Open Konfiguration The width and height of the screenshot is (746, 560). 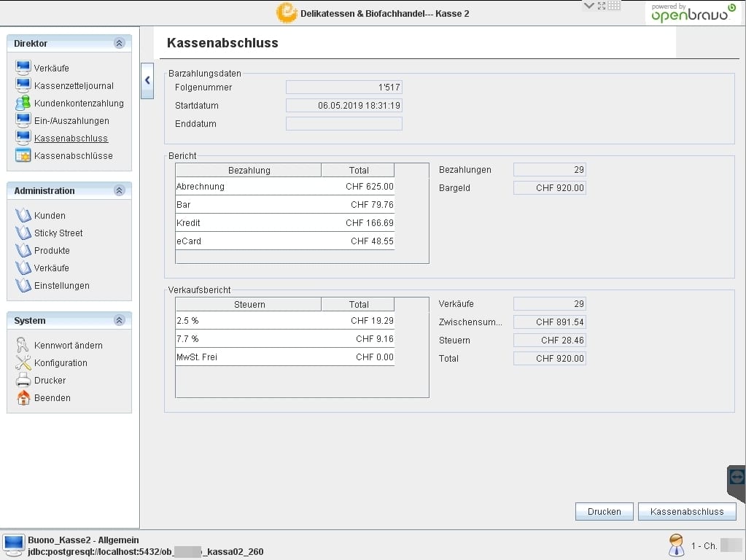tap(61, 363)
